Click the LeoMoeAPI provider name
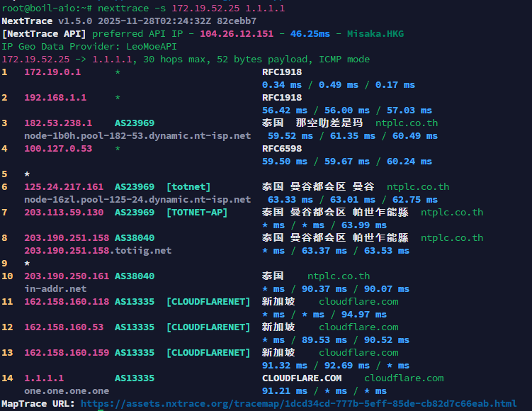 [x=150, y=46]
